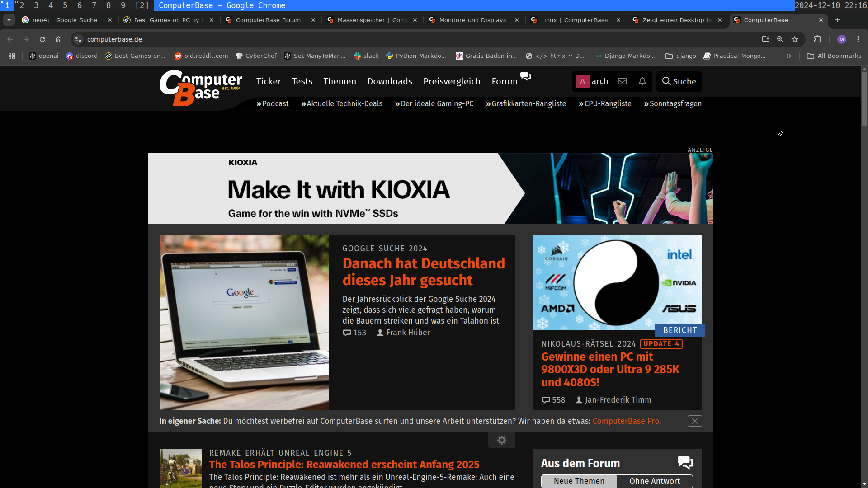Open the private messages envelope icon
Screen dimensions: 868x488
pos(622,81)
